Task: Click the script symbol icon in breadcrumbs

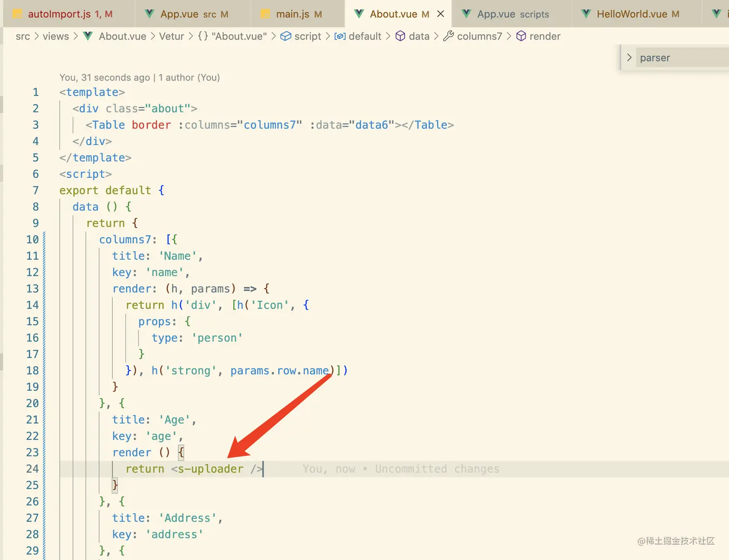Action: click(x=286, y=36)
